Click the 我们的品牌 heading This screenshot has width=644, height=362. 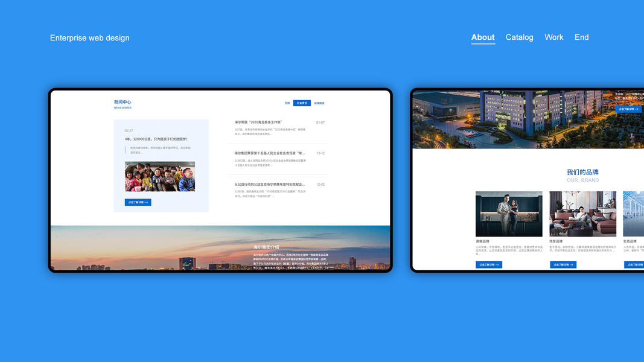[582, 172]
